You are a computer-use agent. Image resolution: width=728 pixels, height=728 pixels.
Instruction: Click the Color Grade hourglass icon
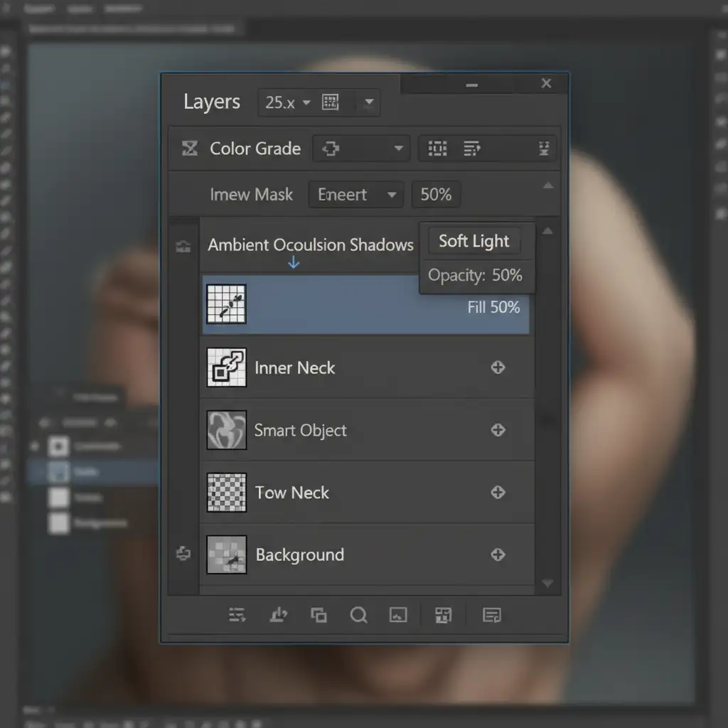[189, 149]
